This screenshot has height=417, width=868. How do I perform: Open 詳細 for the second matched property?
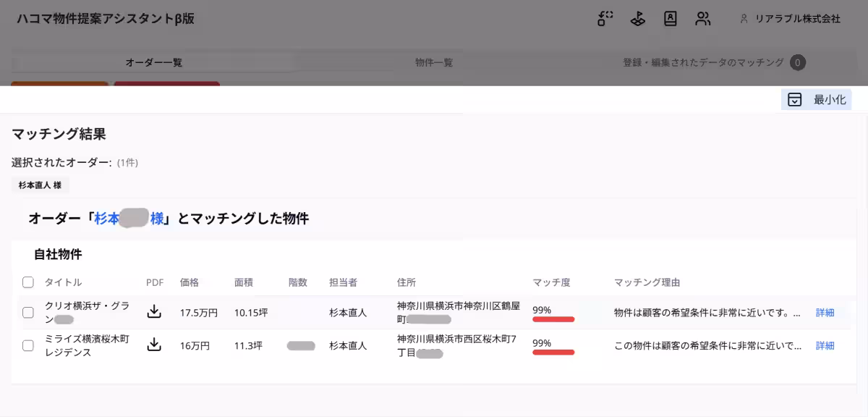tap(825, 345)
